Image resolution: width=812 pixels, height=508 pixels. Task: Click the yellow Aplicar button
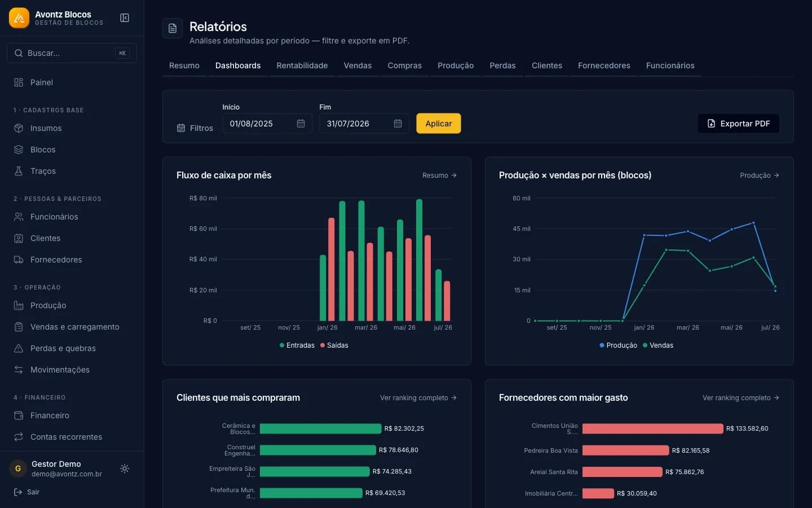point(439,124)
